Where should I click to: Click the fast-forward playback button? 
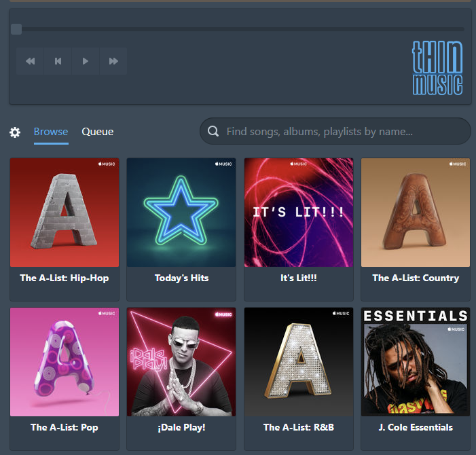tap(113, 61)
